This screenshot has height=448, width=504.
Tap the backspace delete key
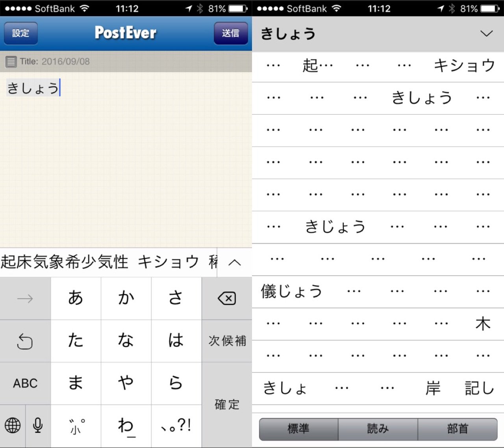pyautogui.click(x=227, y=299)
